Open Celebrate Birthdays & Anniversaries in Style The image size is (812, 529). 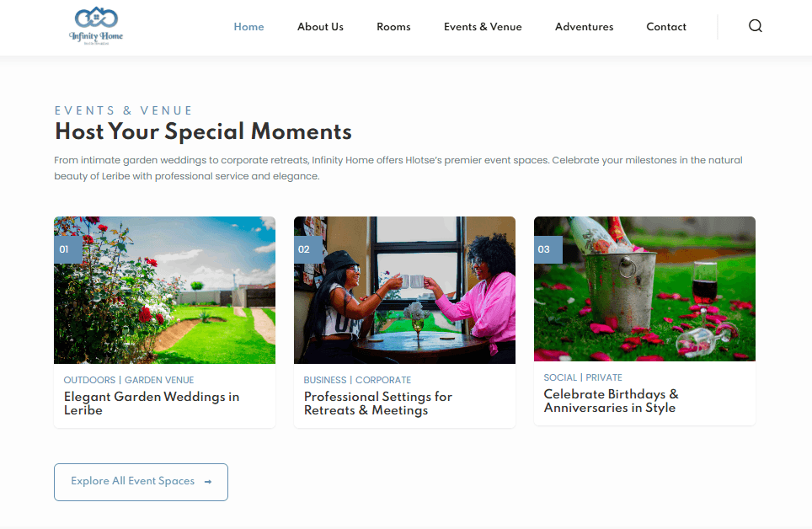611,400
